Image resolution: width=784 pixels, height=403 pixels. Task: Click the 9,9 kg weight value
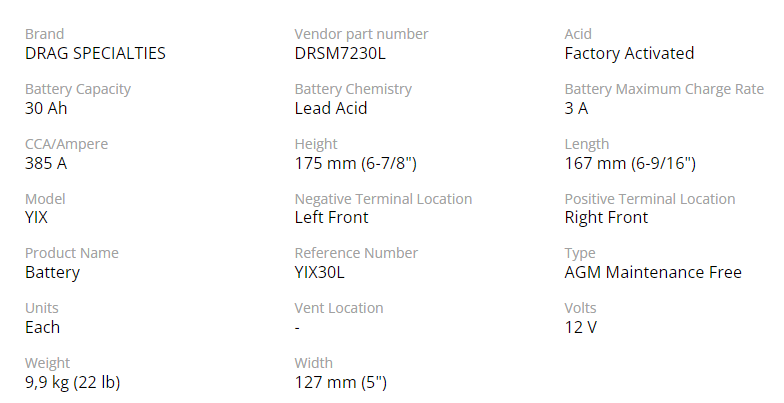coord(72,382)
